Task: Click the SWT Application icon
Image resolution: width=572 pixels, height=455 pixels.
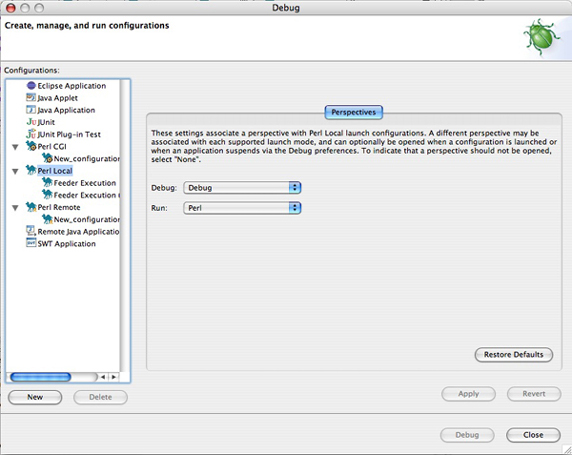Action: tap(31, 243)
